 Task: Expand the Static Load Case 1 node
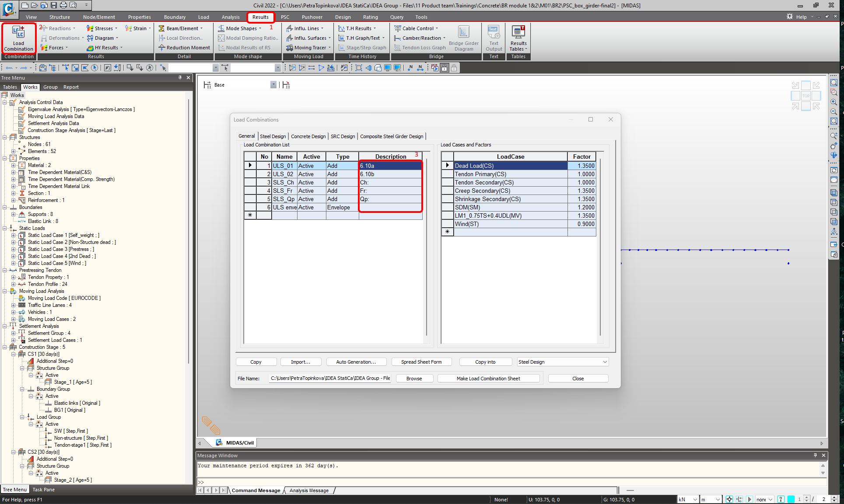13,235
